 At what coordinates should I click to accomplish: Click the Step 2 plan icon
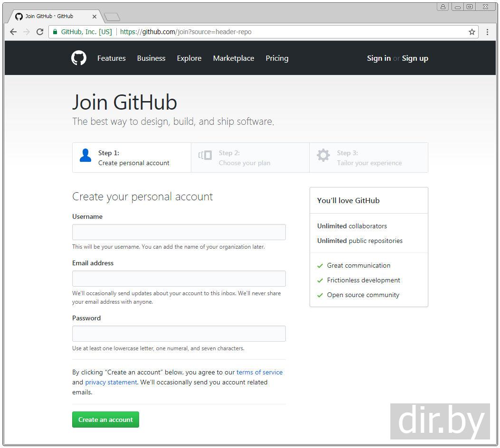205,155
